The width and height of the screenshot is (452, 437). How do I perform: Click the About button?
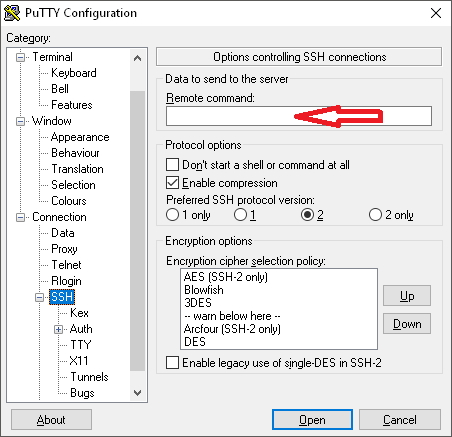tap(51, 420)
